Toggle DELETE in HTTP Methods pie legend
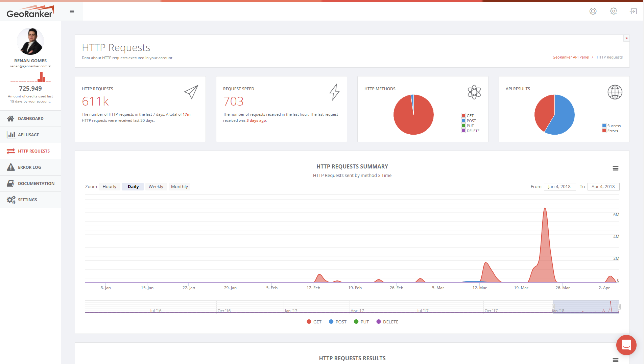 click(x=471, y=131)
